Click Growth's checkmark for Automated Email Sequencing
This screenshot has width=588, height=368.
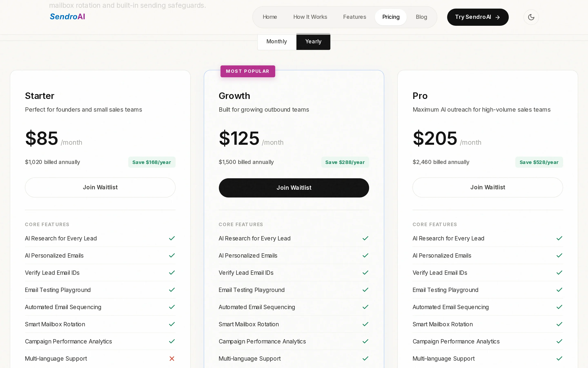pos(365,307)
